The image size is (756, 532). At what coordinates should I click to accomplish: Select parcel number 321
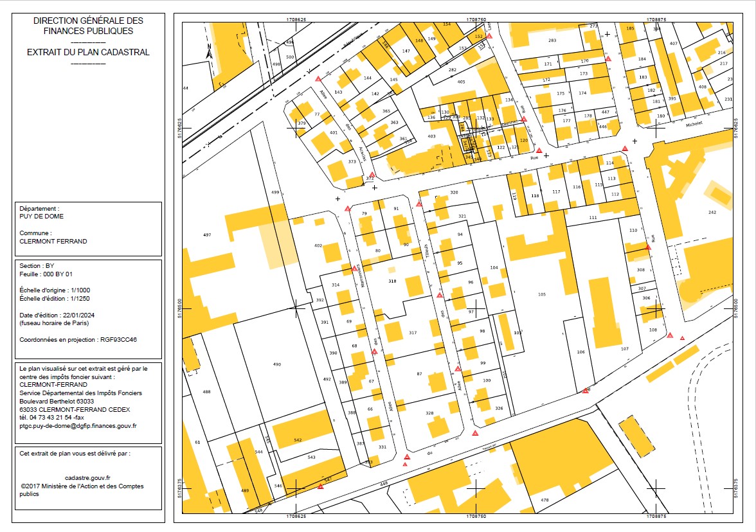click(x=462, y=217)
